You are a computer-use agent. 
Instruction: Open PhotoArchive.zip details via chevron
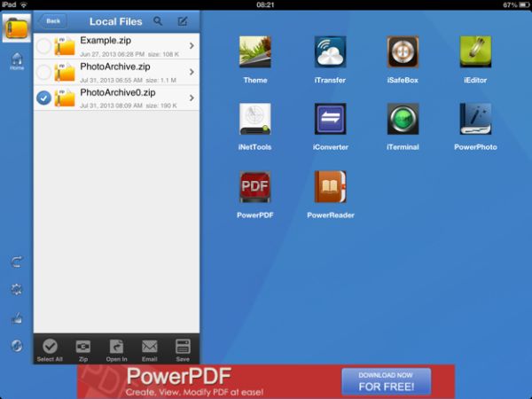tap(192, 72)
